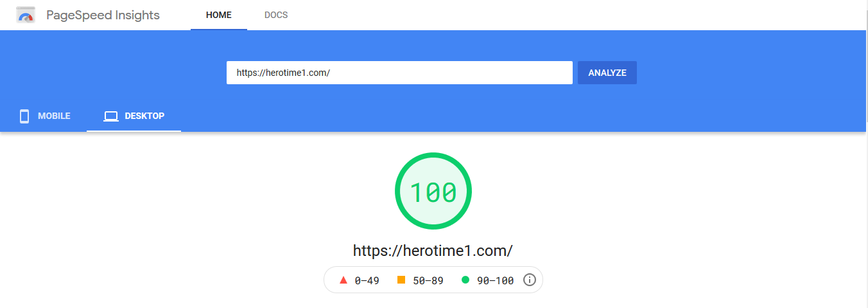Switch to the MOBILE tab
The height and width of the screenshot is (308, 868).
coord(44,116)
